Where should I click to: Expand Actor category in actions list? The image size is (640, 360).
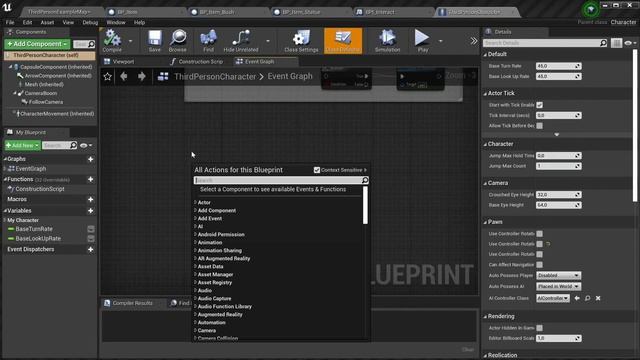coord(196,202)
